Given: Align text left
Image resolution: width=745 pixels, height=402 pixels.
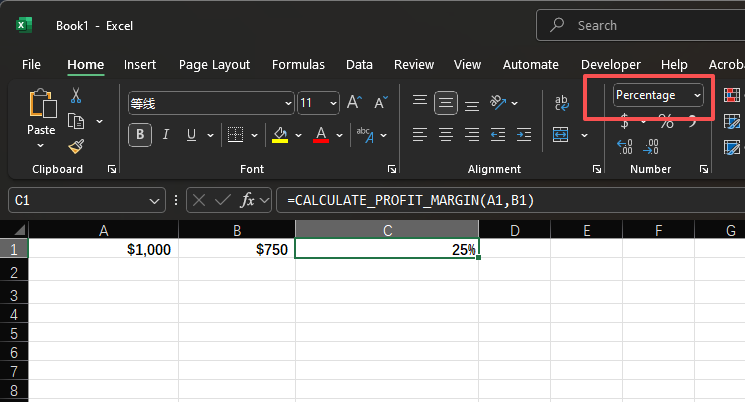Looking at the screenshot, I should [x=420, y=135].
